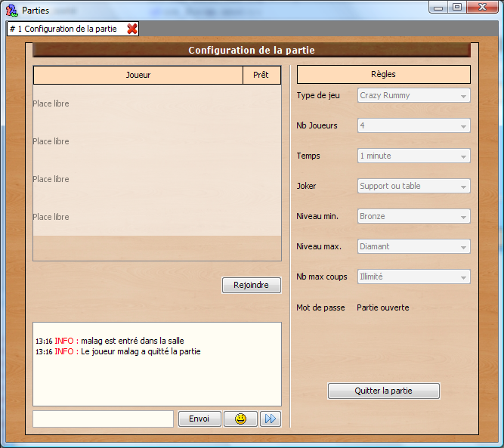Click the Mot de passe label
This screenshot has height=448, width=504.
click(320, 308)
